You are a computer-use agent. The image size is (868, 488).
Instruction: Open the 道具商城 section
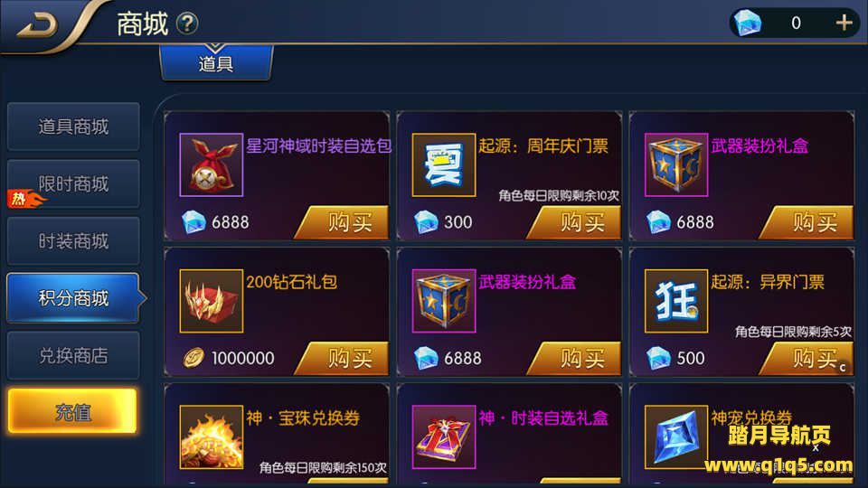tap(73, 127)
